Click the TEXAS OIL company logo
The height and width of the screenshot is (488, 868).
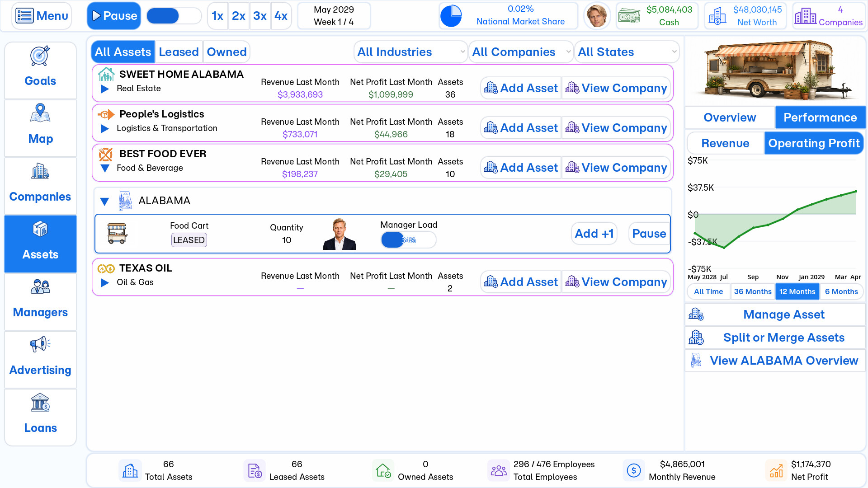click(x=106, y=269)
